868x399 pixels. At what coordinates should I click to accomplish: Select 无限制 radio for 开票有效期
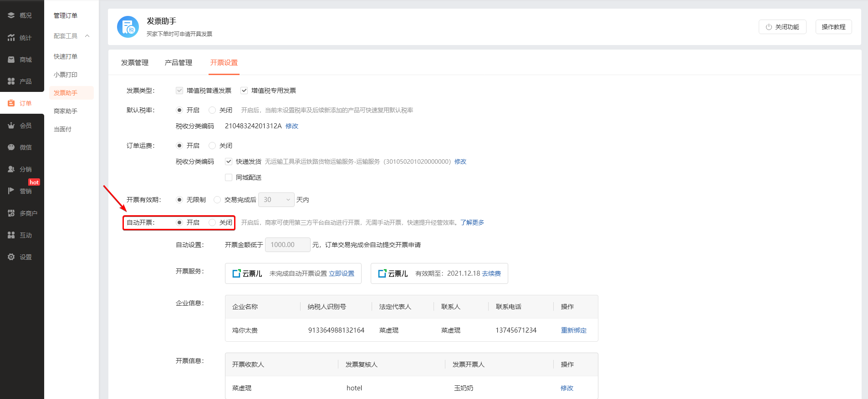pos(179,200)
